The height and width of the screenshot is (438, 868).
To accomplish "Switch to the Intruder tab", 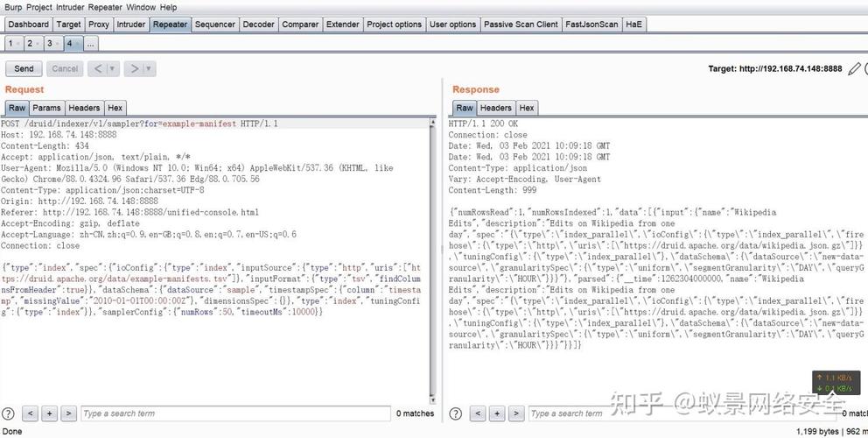I will 131,25.
